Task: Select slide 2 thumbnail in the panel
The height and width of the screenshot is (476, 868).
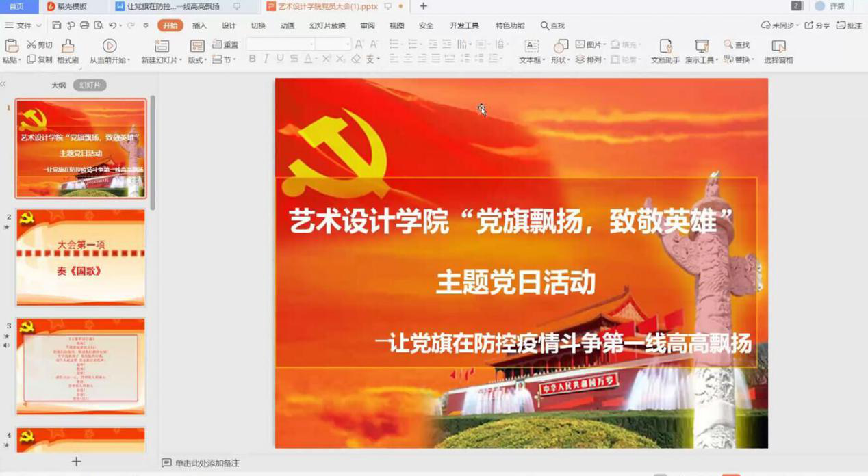Action: [81, 259]
